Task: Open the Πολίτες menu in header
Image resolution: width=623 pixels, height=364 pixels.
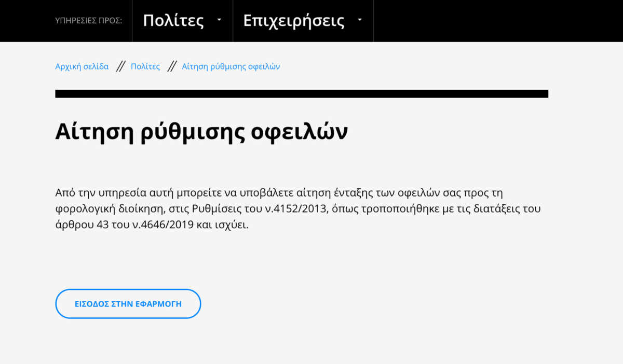Action: [x=173, y=21]
